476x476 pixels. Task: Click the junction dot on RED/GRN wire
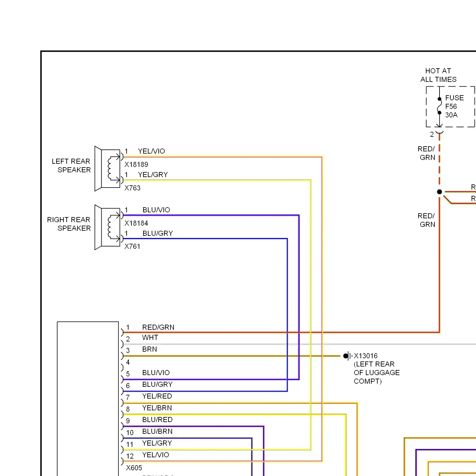tap(440, 192)
